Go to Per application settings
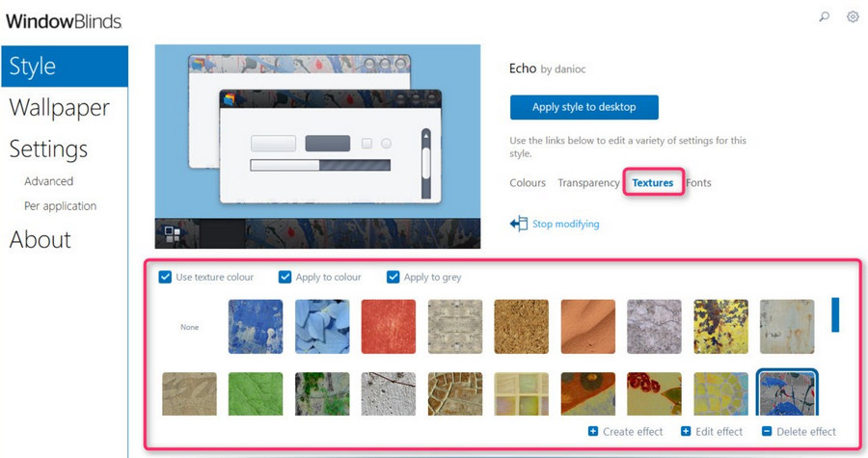Screen dimensions: 868x458 61,205
